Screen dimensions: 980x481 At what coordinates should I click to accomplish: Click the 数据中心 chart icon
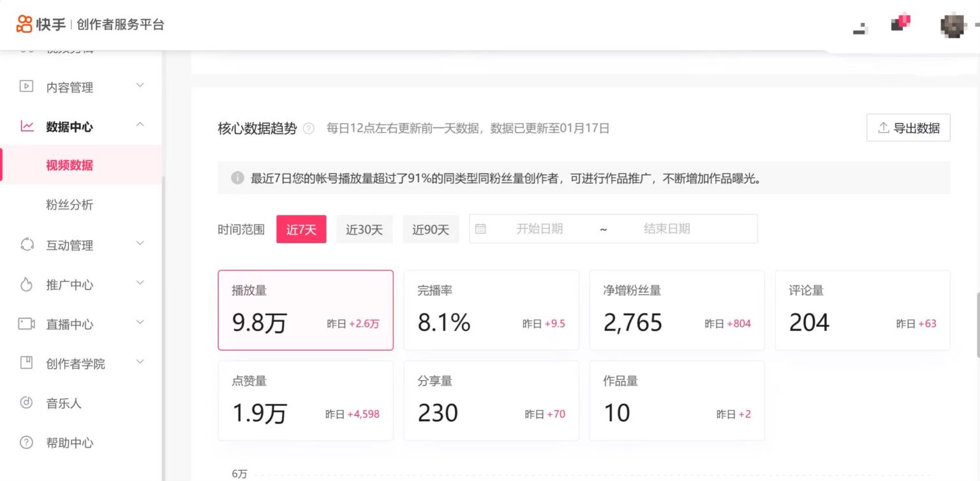pos(27,126)
